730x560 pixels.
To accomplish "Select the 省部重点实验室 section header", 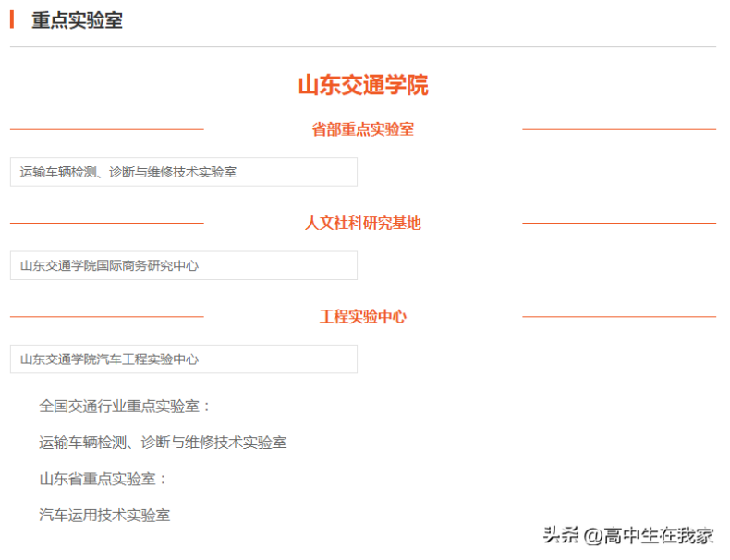I will coord(363,129).
